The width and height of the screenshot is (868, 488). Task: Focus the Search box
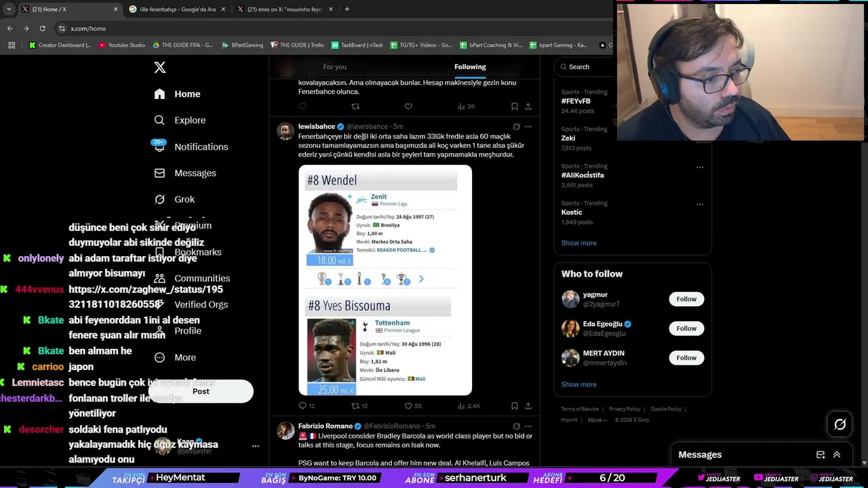585,66
